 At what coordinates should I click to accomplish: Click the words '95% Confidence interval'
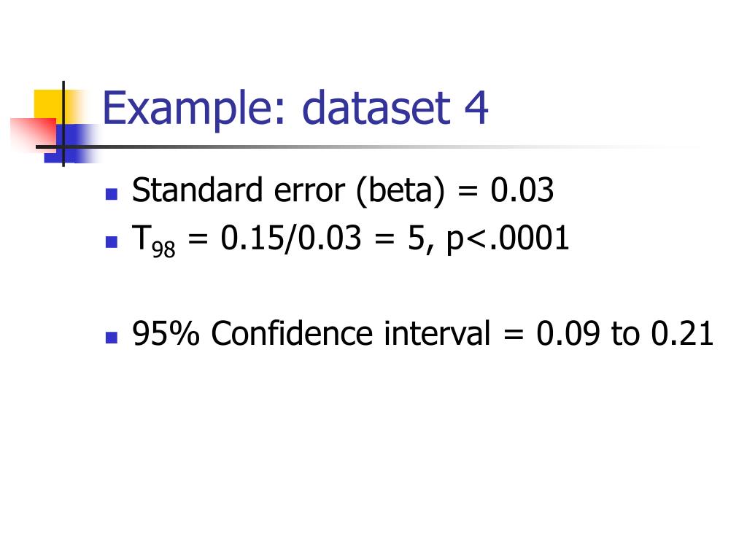coord(311,333)
